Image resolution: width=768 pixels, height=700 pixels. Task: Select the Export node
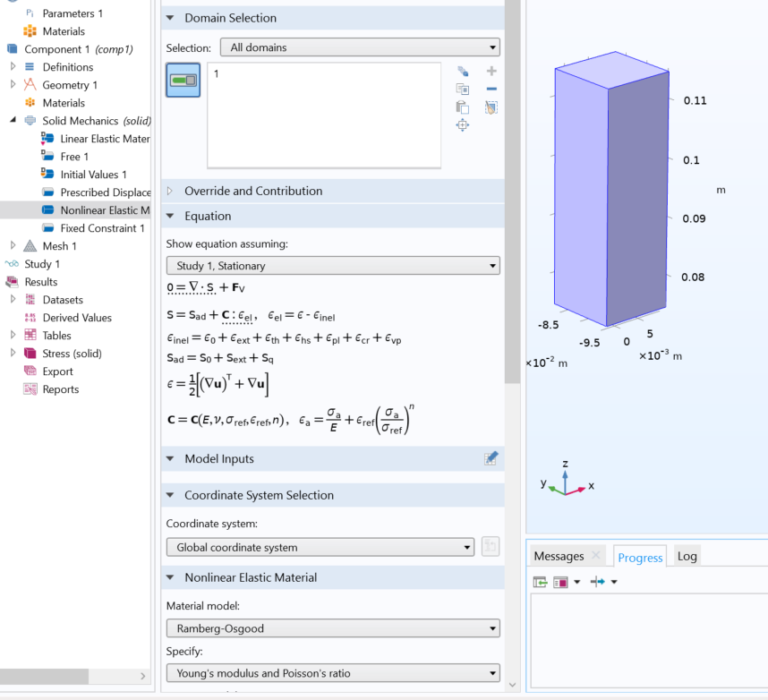[x=58, y=371]
